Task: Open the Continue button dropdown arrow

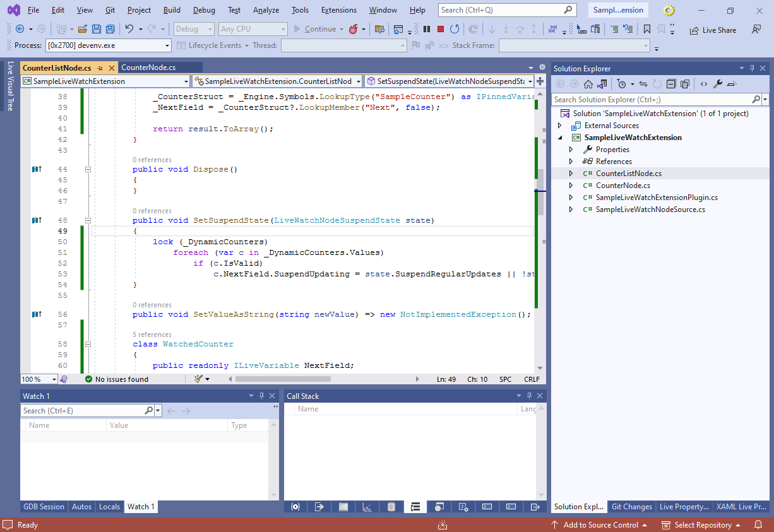Action: pos(342,29)
